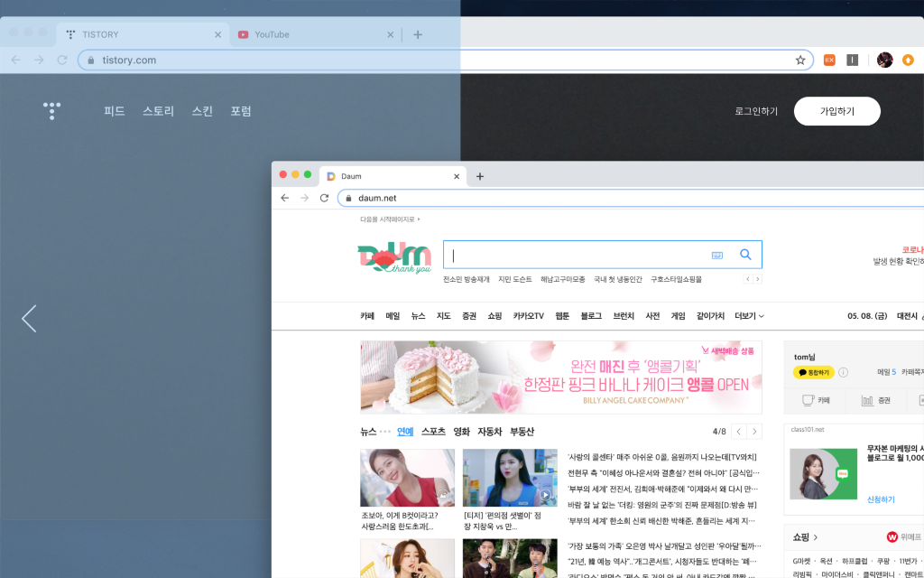
Task: Open 웹툰 in the Daum menu
Action: (x=562, y=316)
